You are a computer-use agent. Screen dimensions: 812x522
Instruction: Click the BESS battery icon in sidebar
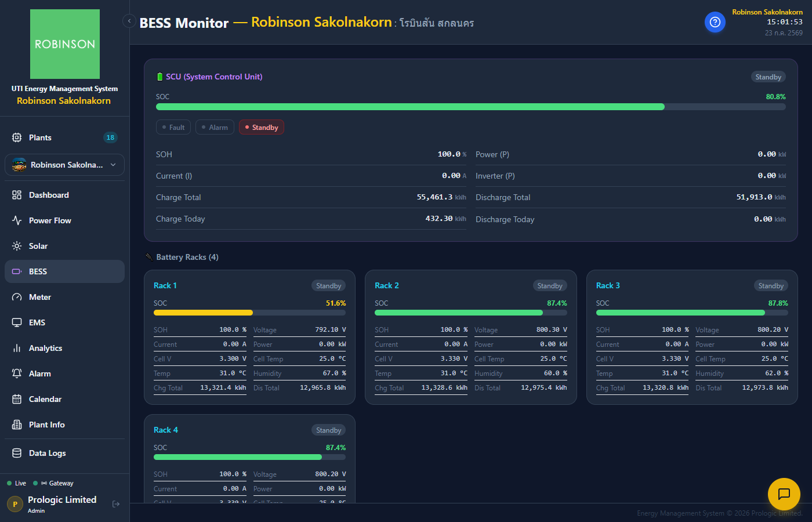pos(17,271)
